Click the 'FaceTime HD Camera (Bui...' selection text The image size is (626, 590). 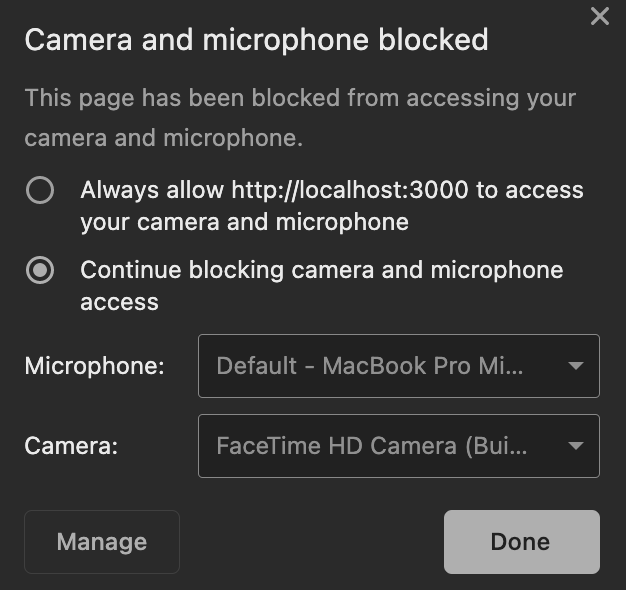372,446
